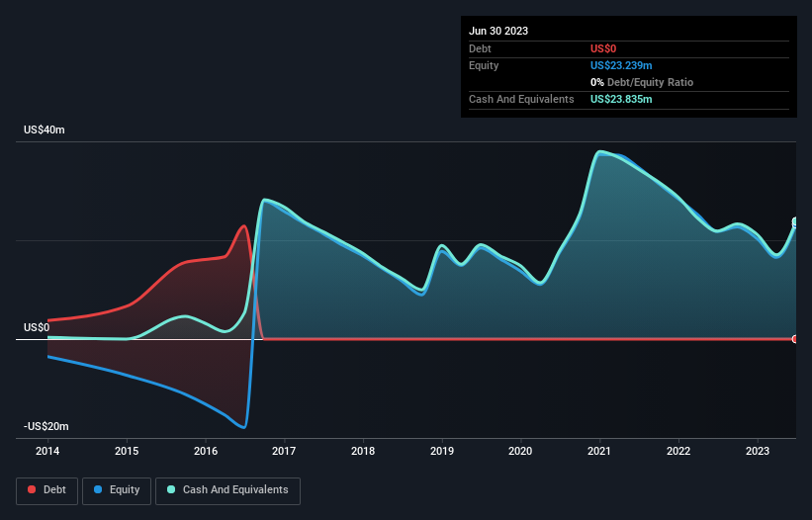Click the 2014 x-axis label
Viewport: 812px width, 520px height.
47,451
